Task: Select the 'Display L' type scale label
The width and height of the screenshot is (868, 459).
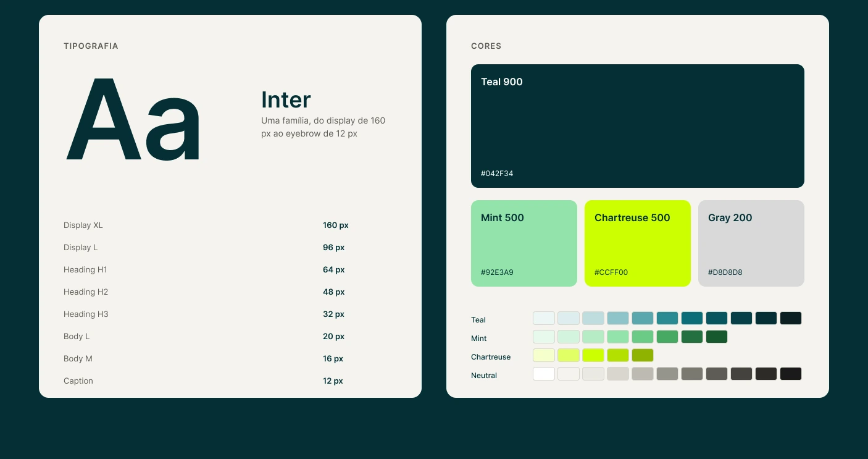Action: [81, 248]
